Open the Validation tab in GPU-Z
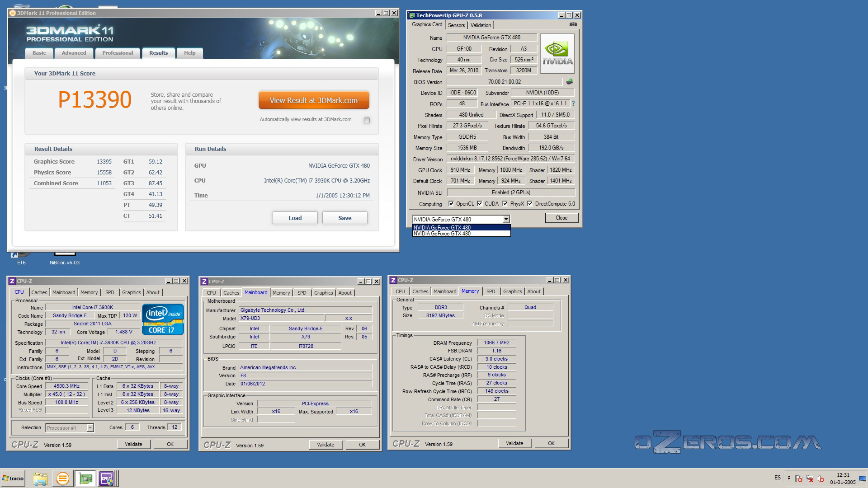 481,25
